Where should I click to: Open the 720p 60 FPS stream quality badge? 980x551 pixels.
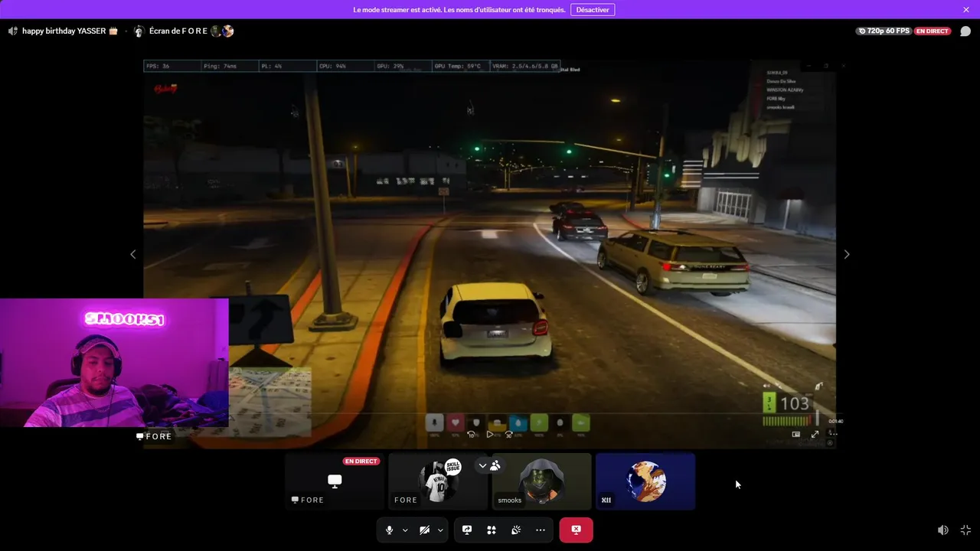pos(884,31)
